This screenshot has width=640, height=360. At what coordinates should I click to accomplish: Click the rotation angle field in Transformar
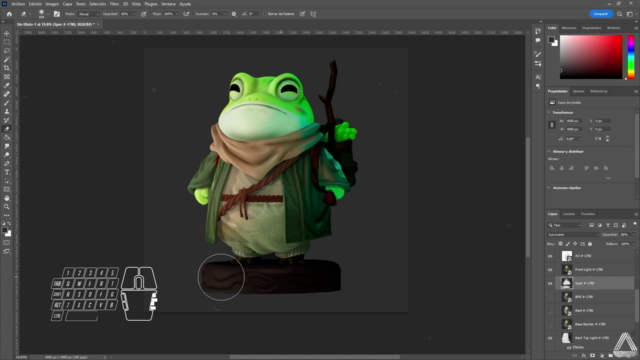tap(571, 139)
